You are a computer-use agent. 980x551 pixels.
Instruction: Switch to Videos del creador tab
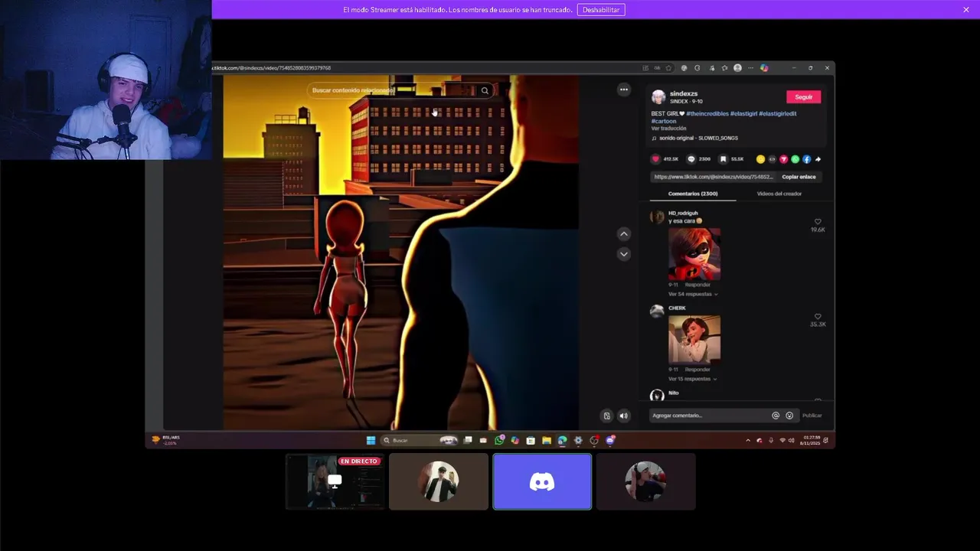point(779,194)
